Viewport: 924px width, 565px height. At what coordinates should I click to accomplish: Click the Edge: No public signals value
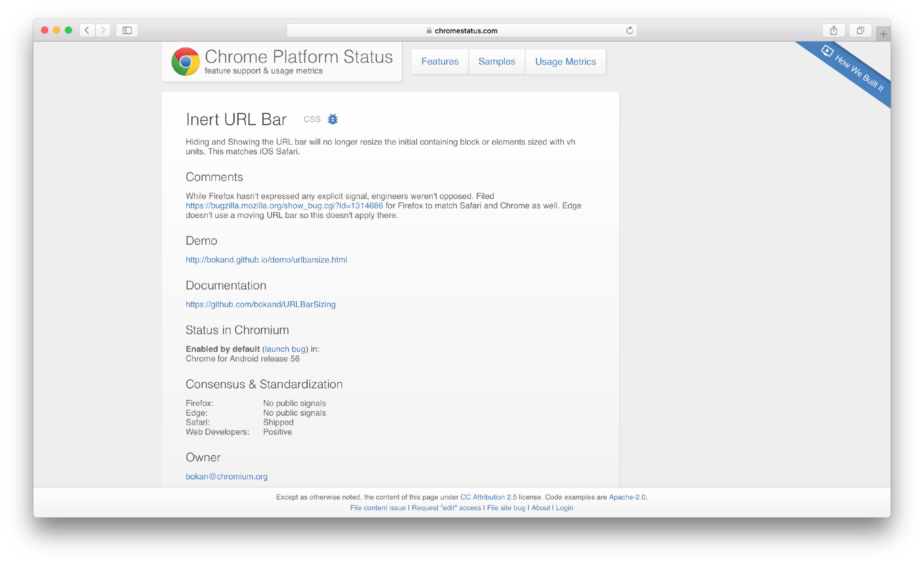pyautogui.click(x=295, y=413)
